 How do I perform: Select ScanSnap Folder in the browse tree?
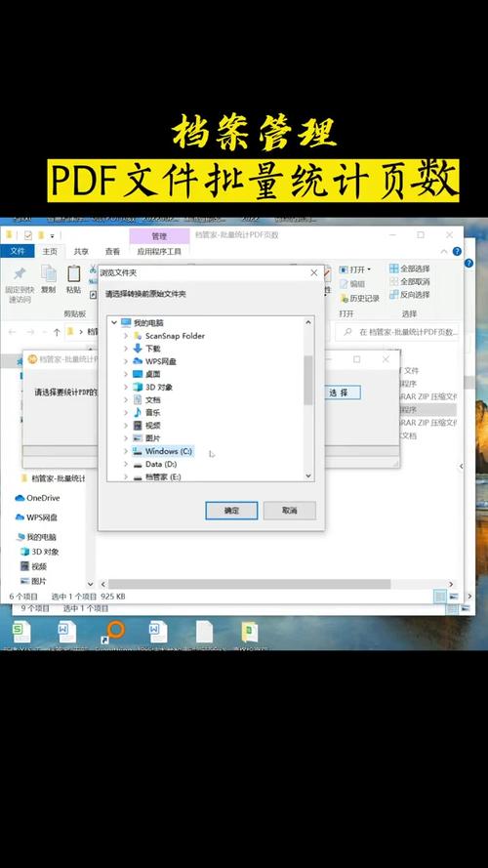(175, 336)
